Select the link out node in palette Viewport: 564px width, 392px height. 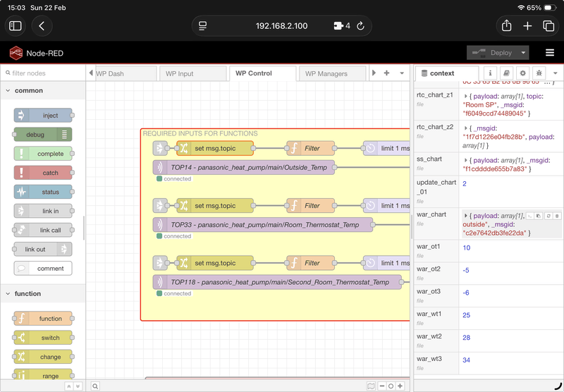pyautogui.click(x=43, y=249)
